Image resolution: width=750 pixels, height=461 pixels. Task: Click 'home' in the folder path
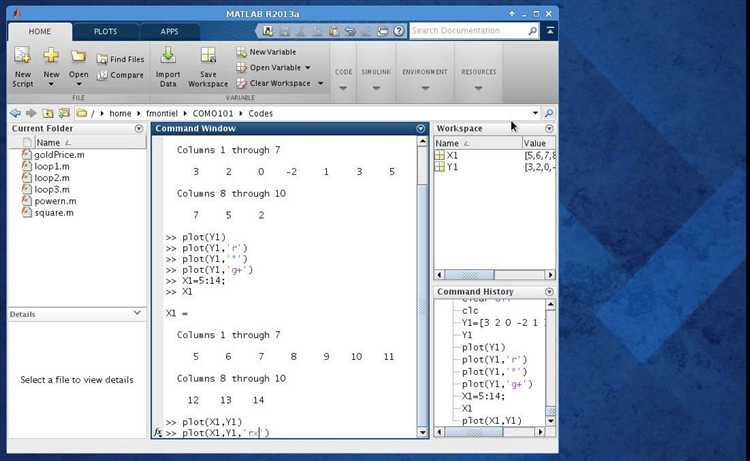(120, 113)
